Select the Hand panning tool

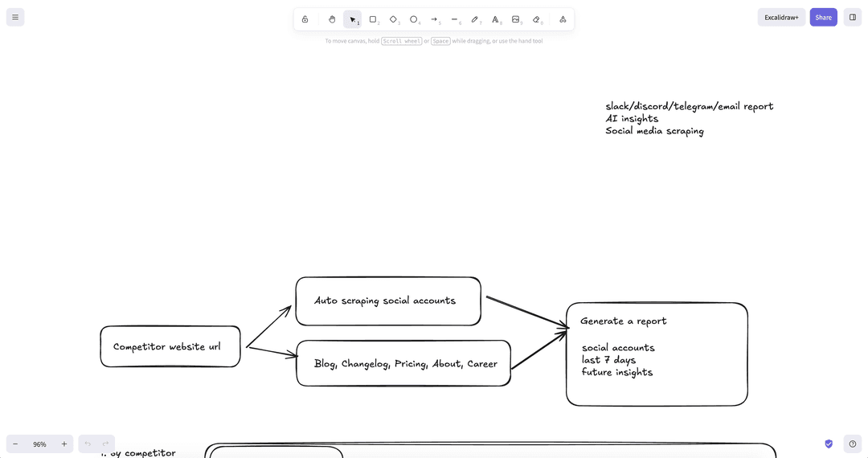[x=332, y=19]
